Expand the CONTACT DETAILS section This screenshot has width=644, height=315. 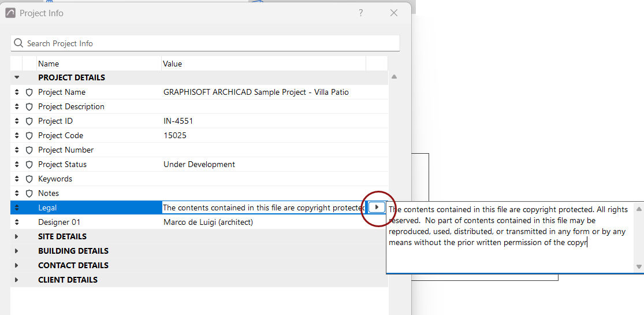coord(17,265)
